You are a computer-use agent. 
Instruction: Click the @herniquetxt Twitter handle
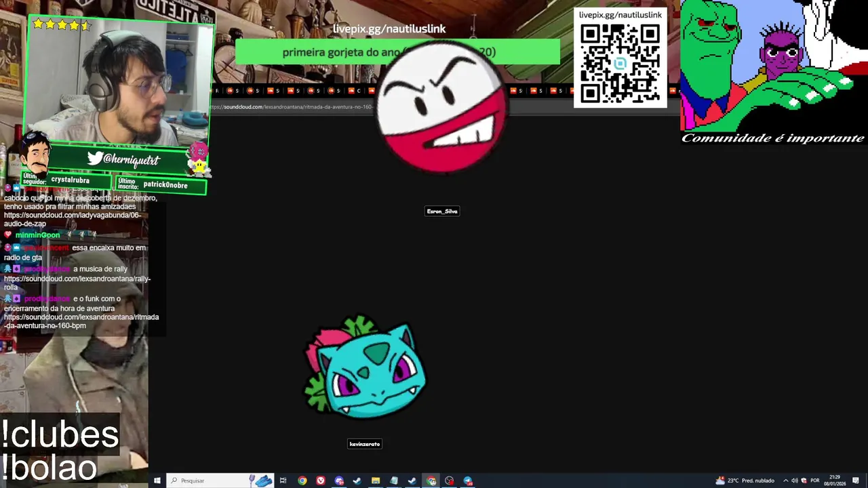click(x=132, y=159)
